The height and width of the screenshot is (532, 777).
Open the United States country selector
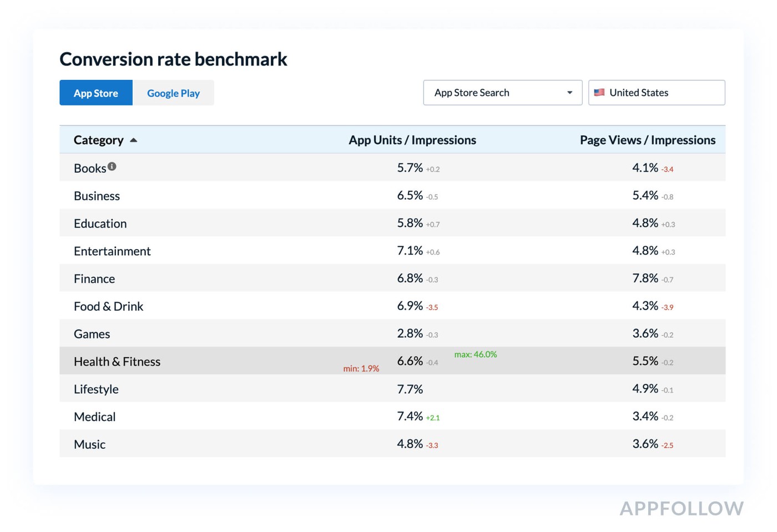click(657, 93)
